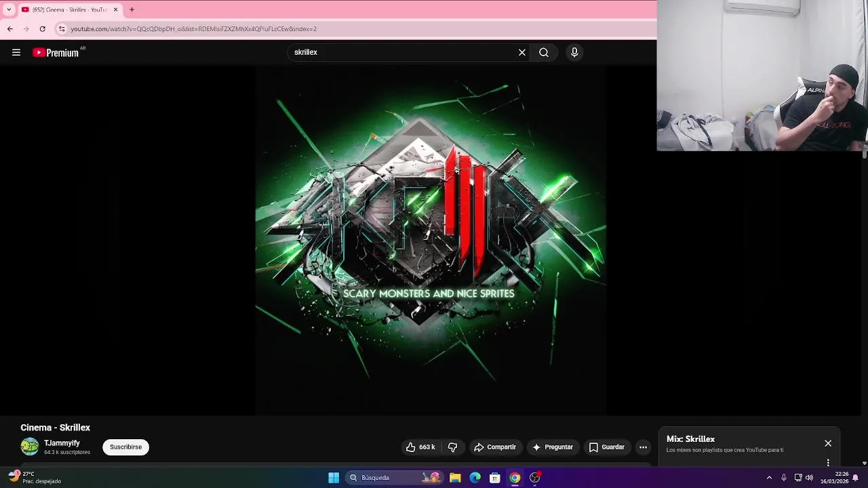Open network settings tray icon
Viewport: 868px width, 488px height.
(798, 478)
